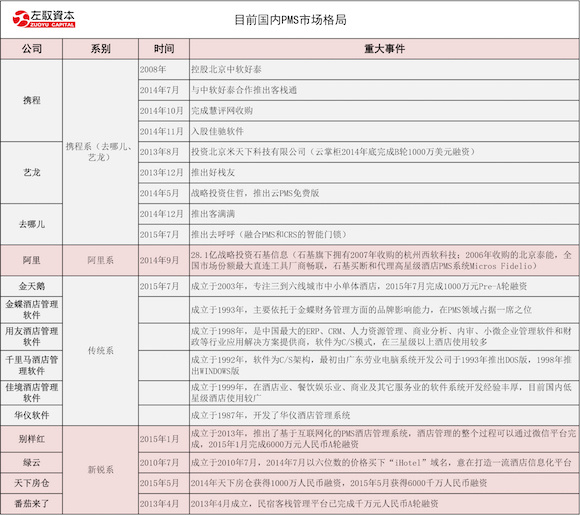Viewport: 580px width, 515px height.
Task: Select the 2015年1月 date cell
Action: click(164, 439)
